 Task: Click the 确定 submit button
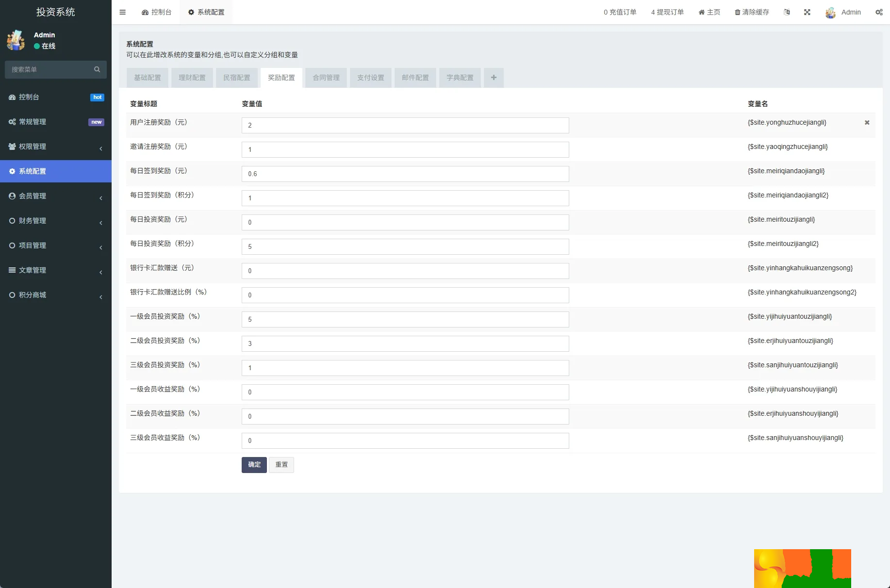(254, 465)
